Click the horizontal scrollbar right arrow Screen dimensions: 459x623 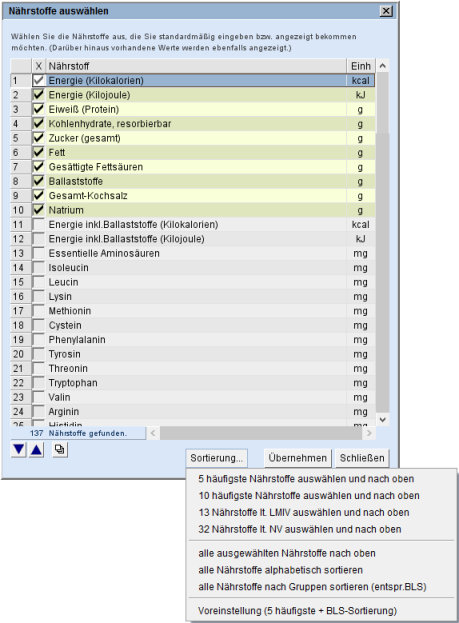point(369,433)
